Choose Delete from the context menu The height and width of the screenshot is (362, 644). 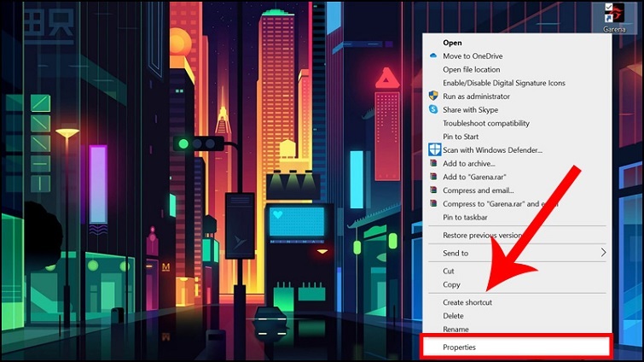(x=453, y=316)
